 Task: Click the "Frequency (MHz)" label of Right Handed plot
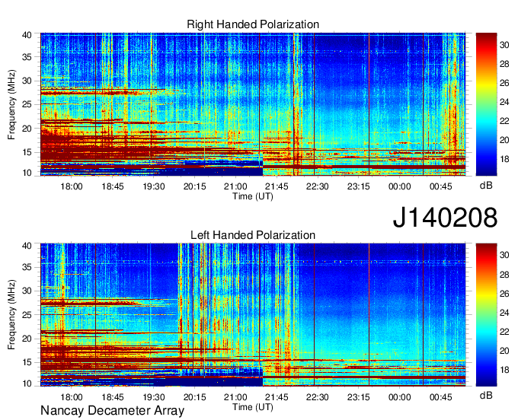pos(11,104)
